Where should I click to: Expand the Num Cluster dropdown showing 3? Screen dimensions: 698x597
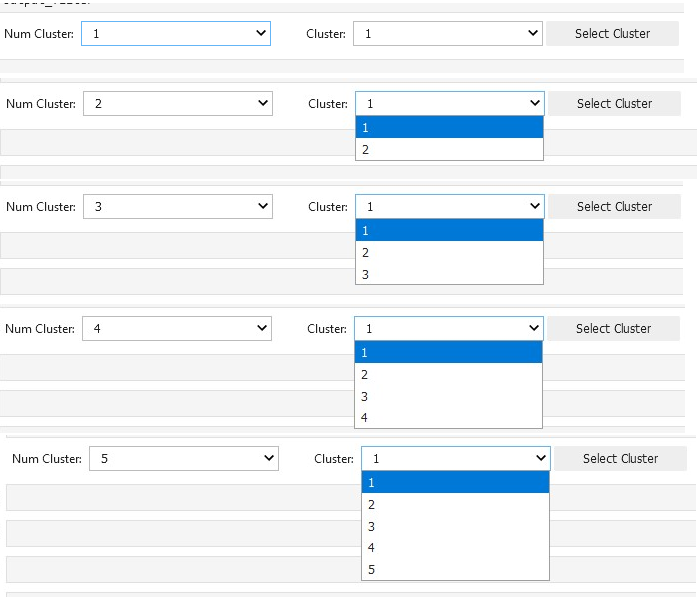coord(178,207)
